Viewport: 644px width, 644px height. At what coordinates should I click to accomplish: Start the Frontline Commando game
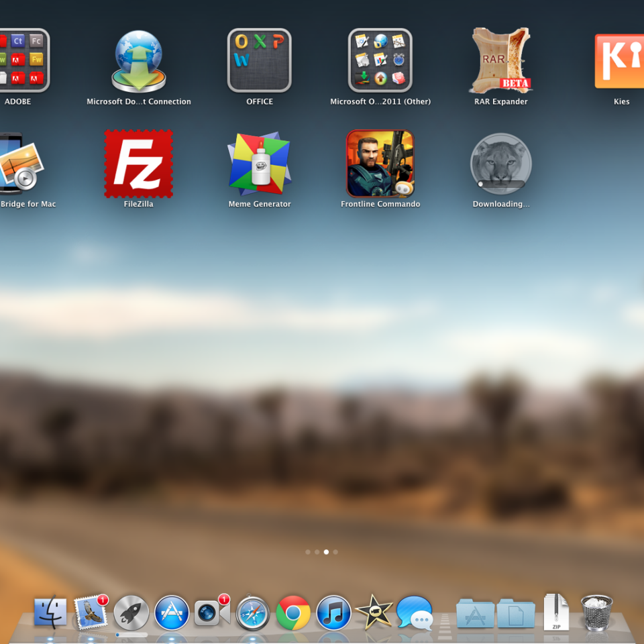pyautogui.click(x=380, y=164)
